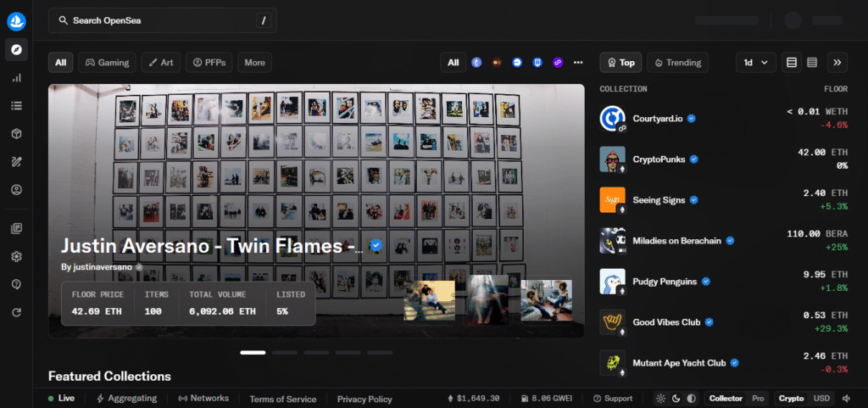Screen dimensions: 868x408
Task: Open the stacked document resources icon in sidebar
Action: 17,228
